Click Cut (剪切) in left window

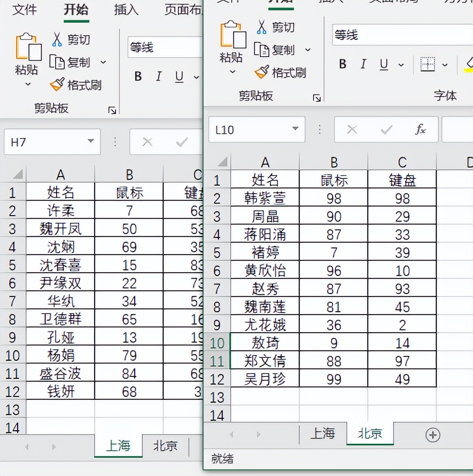click(x=71, y=40)
